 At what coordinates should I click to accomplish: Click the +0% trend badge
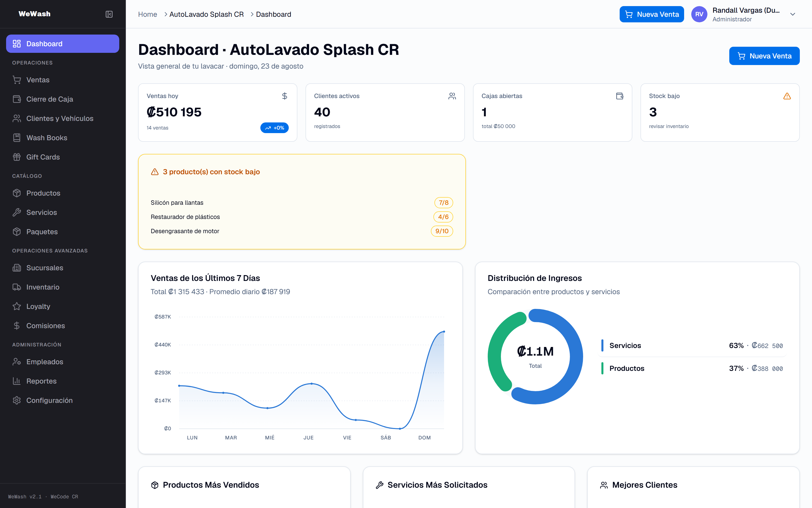tap(275, 128)
